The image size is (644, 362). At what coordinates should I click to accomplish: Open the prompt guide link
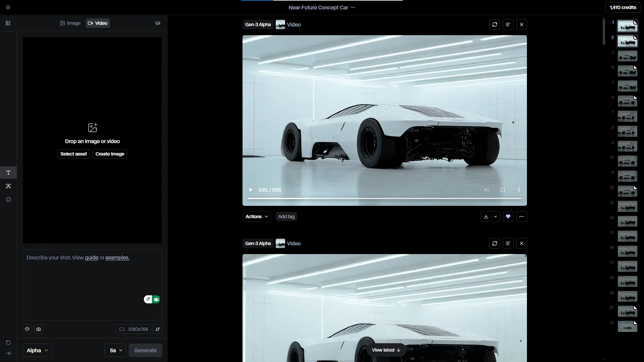point(92,257)
